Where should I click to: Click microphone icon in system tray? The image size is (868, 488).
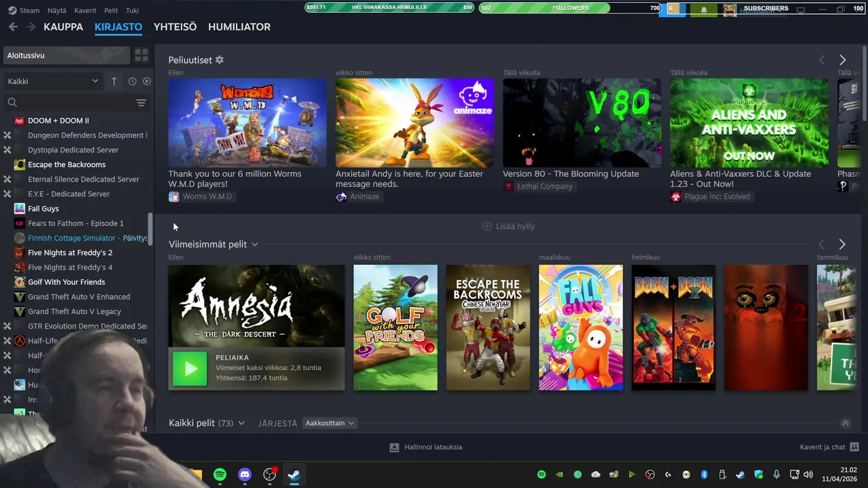[x=776, y=474]
